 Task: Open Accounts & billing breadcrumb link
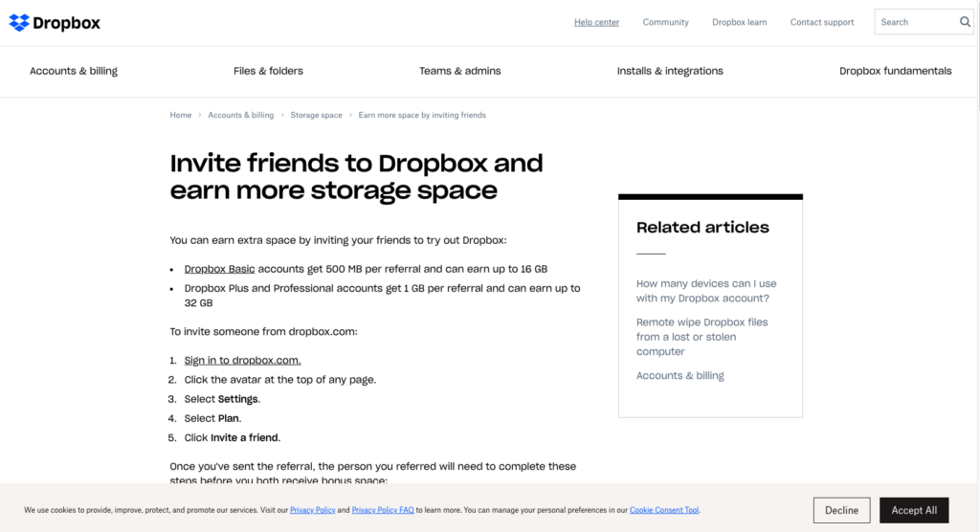(240, 115)
